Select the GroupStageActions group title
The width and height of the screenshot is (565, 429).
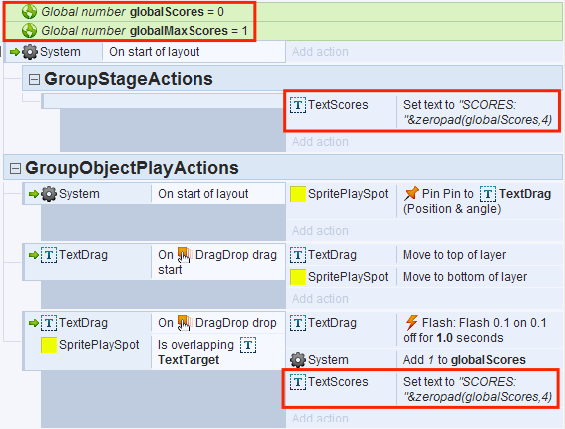(x=128, y=79)
